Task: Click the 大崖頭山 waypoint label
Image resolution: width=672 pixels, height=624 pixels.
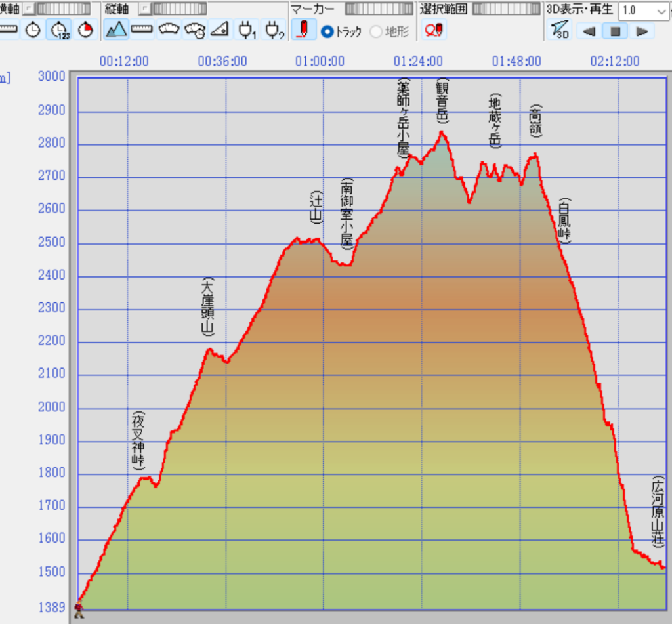Action: click(x=208, y=306)
